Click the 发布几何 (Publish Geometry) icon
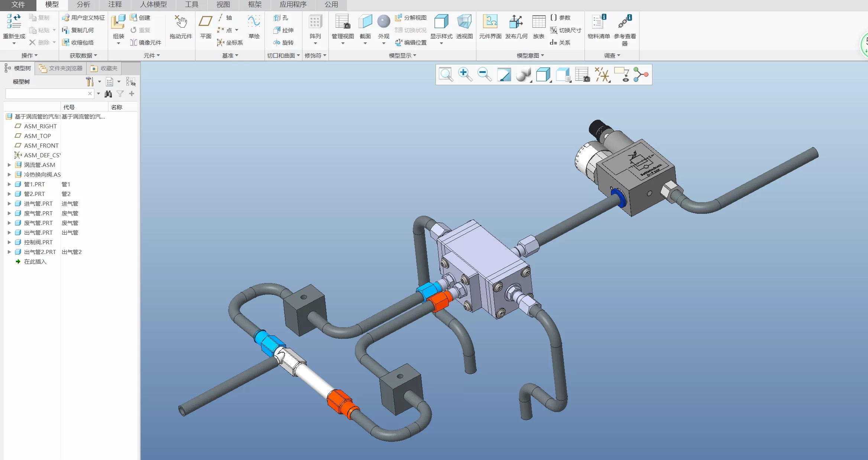Image resolution: width=868 pixels, height=460 pixels. tap(516, 22)
